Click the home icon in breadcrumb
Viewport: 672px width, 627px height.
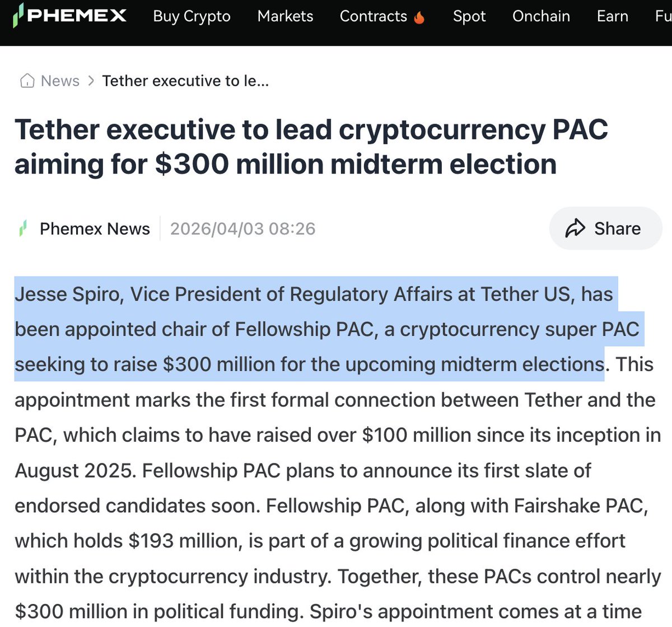27,81
